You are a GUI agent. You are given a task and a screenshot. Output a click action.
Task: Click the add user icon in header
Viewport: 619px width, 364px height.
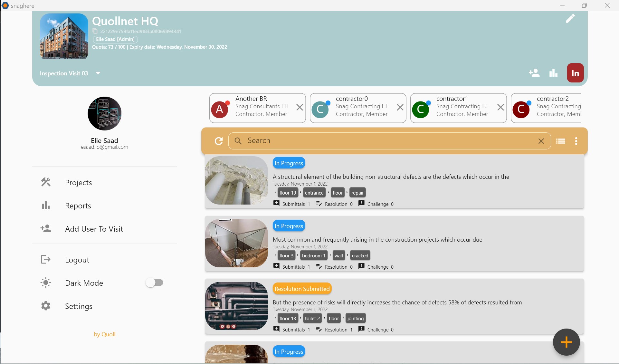(534, 73)
